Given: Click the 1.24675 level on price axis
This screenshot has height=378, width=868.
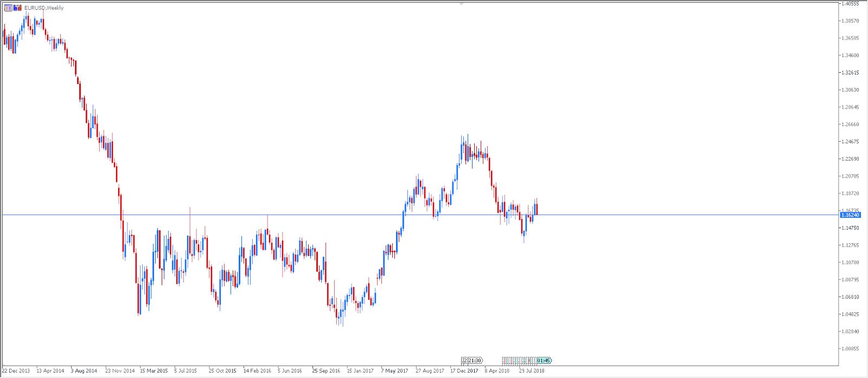Looking at the screenshot, I should pos(850,142).
